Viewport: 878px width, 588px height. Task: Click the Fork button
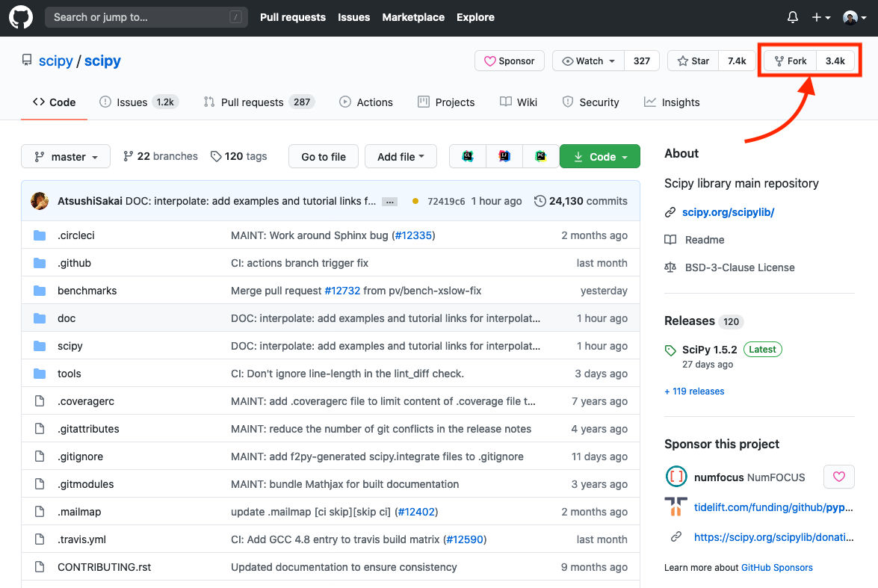click(791, 61)
